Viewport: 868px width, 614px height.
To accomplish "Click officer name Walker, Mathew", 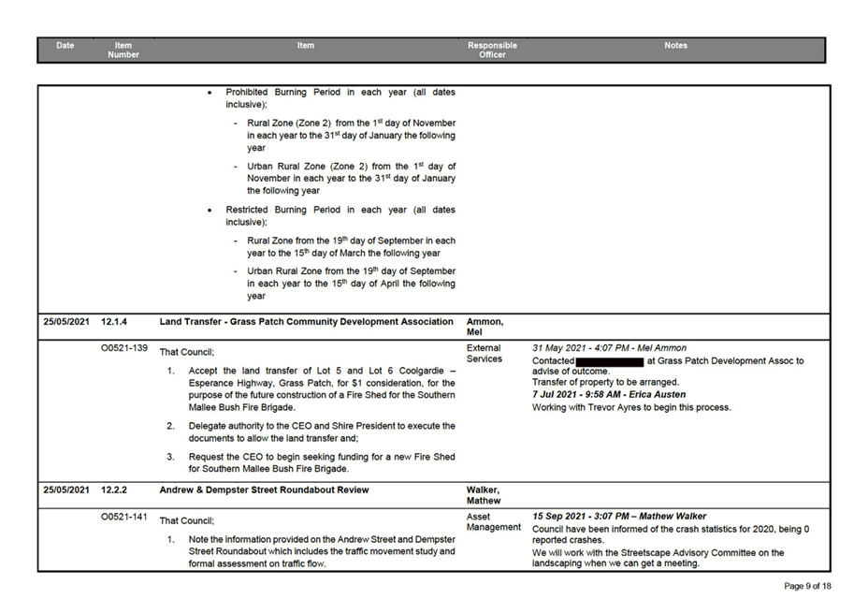I will coord(485,495).
